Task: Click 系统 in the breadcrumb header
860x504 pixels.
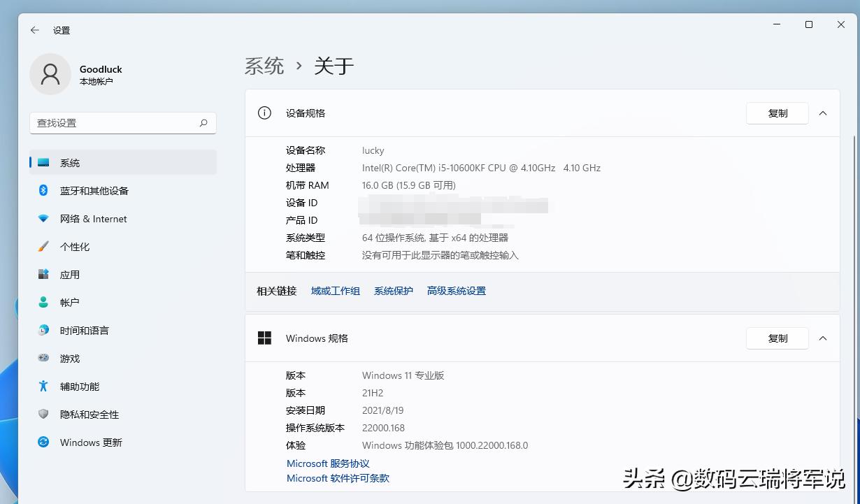Action: 264,66
